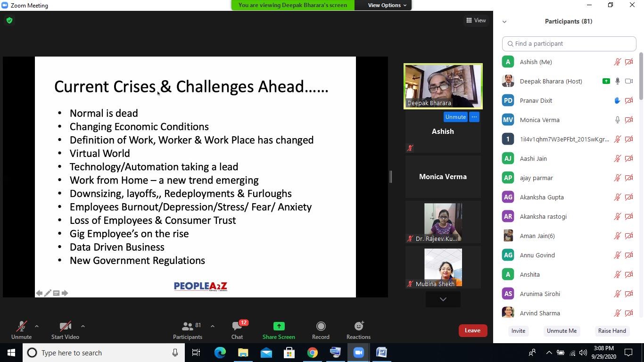The width and height of the screenshot is (644, 362).
Task: Open the Participants icon in toolbar
Action: 188,327
